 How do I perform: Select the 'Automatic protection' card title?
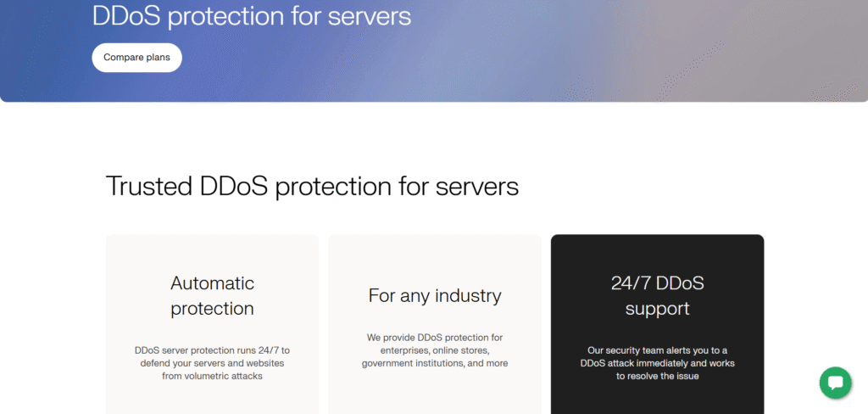[212, 295]
